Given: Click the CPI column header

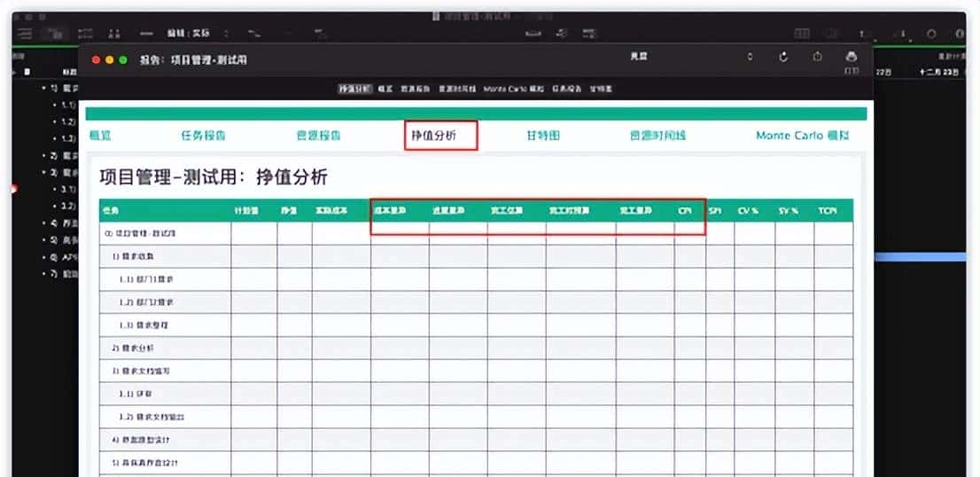Looking at the screenshot, I should (690, 211).
